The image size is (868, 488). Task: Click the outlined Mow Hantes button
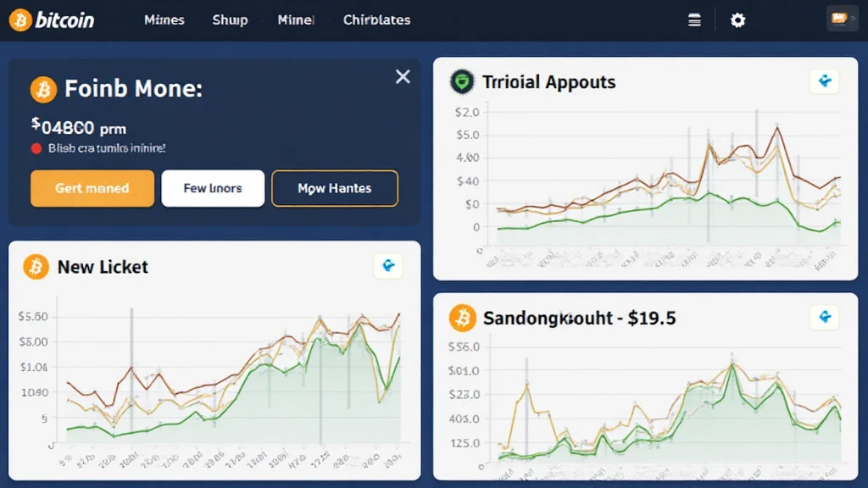point(334,188)
